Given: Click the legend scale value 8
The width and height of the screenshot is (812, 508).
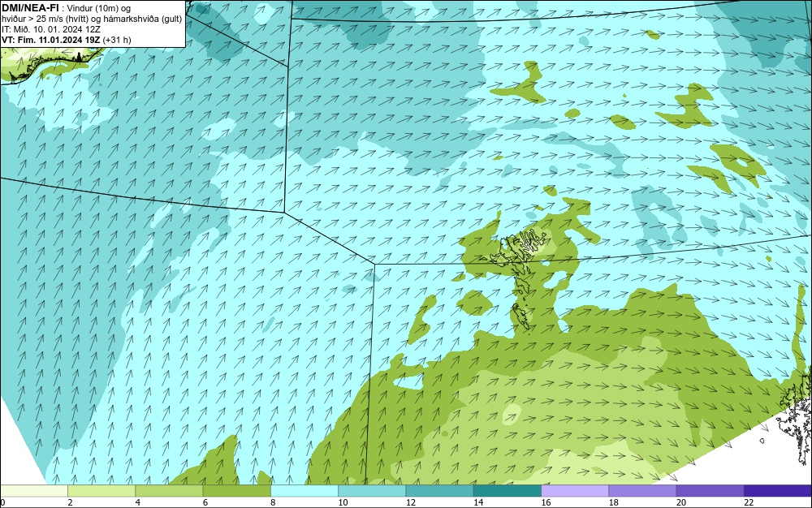Looking at the screenshot, I should 273,502.
